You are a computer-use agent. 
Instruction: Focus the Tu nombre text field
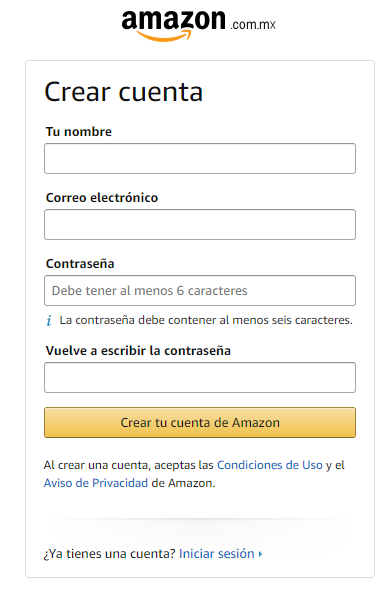pos(200,159)
